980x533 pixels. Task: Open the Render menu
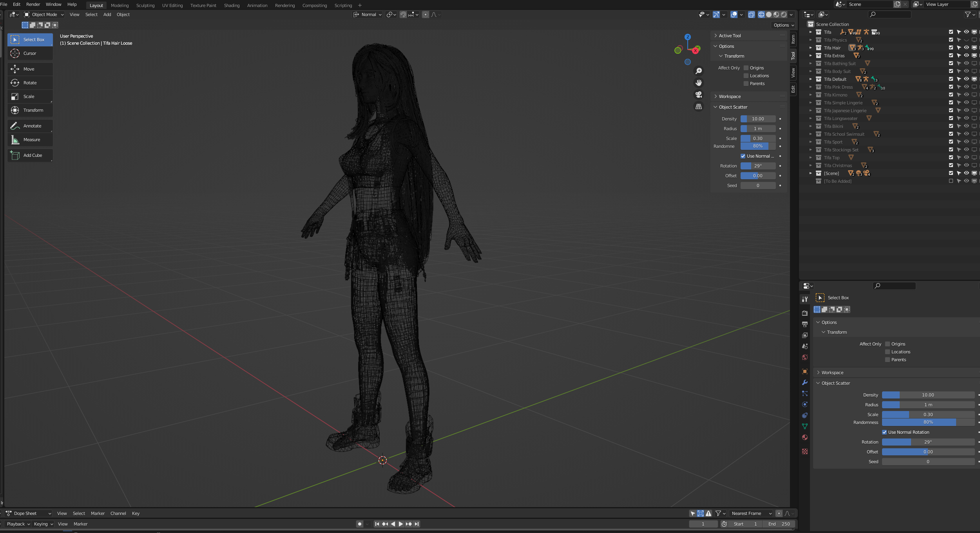tap(33, 4)
